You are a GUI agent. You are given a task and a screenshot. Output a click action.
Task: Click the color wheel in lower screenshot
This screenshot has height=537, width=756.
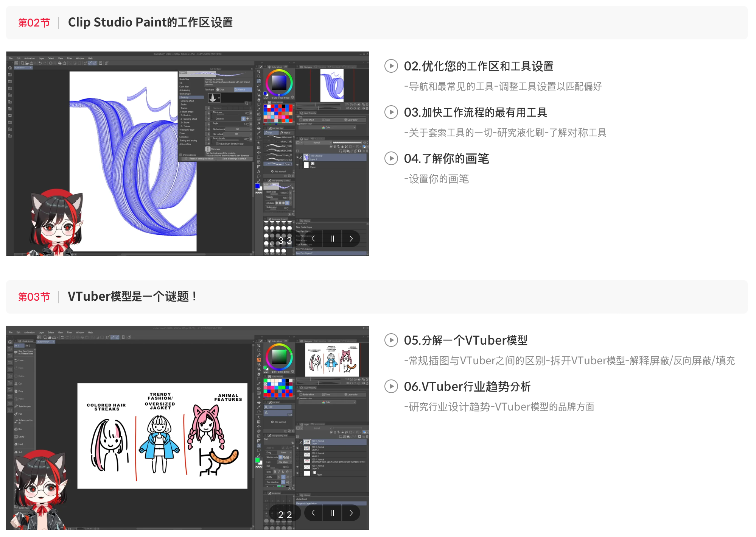[x=279, y=357]
